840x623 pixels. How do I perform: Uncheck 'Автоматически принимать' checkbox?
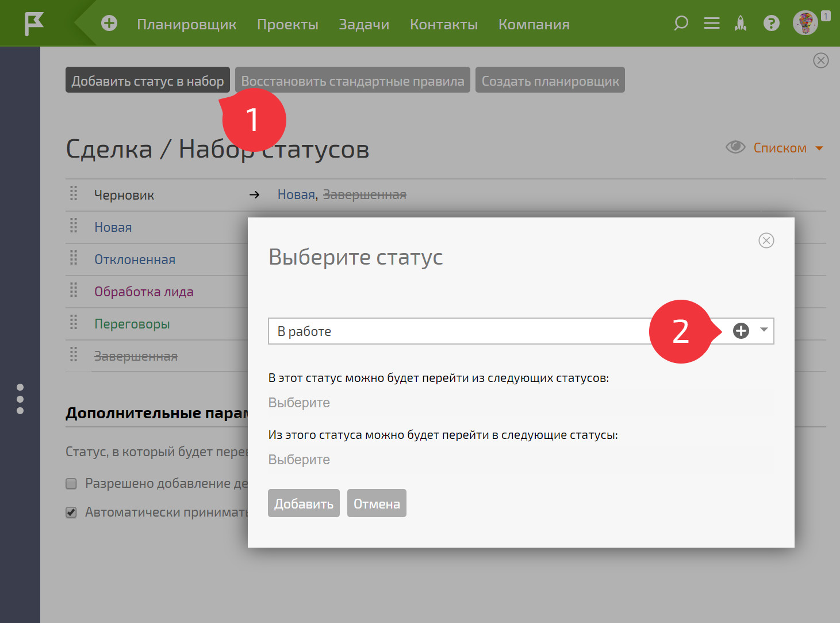point(71,513)
